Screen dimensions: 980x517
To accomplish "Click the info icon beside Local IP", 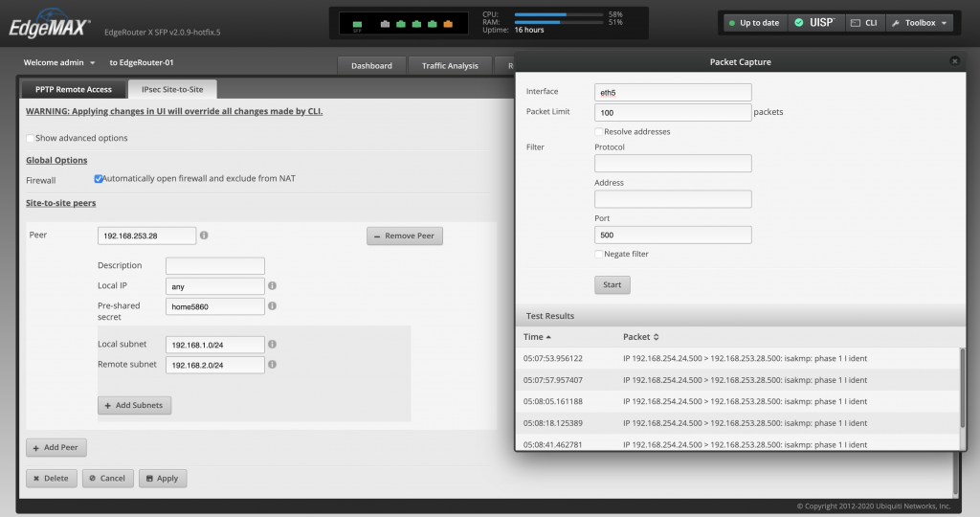I will point(272,285).
